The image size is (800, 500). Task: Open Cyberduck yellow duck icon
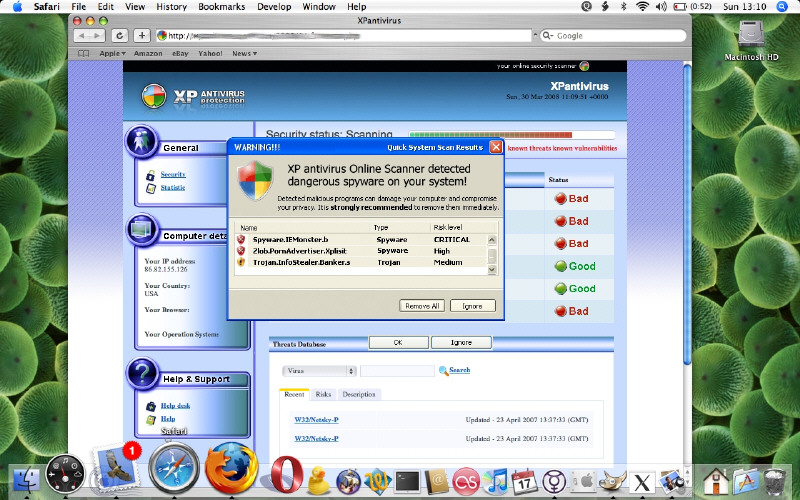click(319, 481)
